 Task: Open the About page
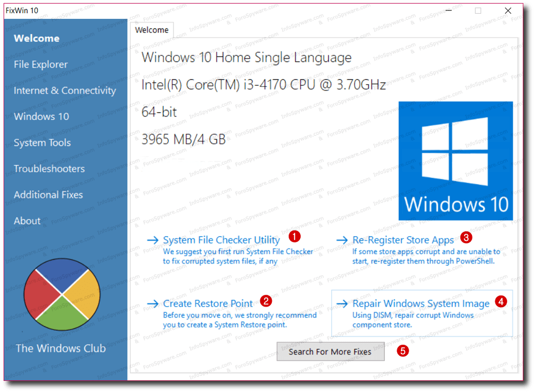[27, 221]
